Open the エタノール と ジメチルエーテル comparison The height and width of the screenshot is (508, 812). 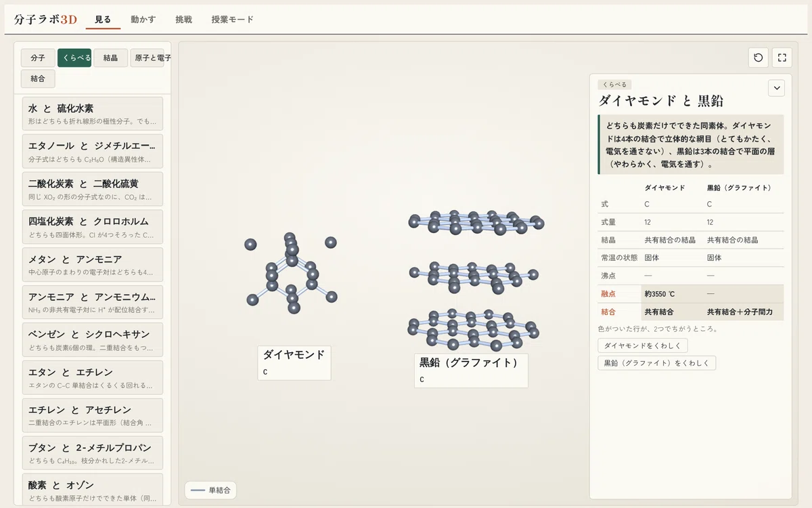click(93, 151)
